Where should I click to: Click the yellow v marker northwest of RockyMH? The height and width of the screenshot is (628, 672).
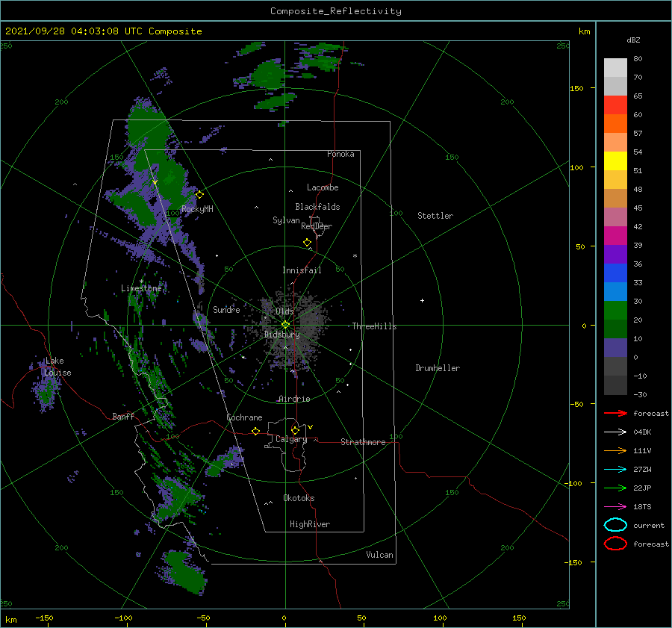155,182
